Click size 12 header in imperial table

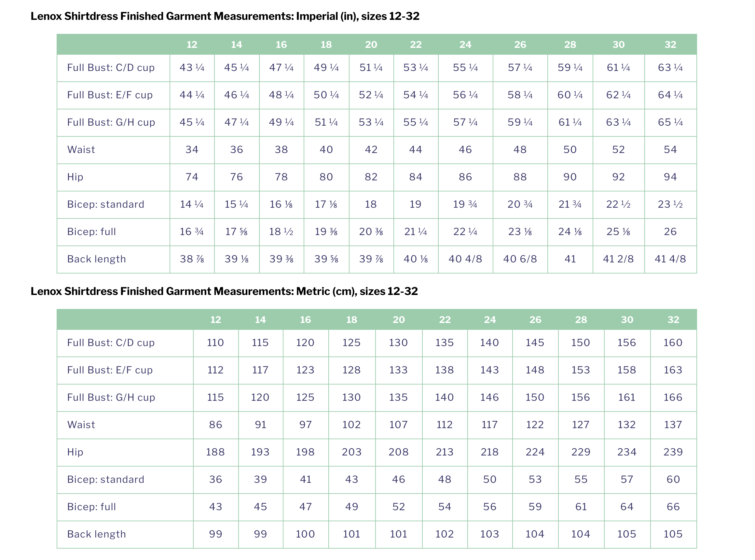pos(192,44)
